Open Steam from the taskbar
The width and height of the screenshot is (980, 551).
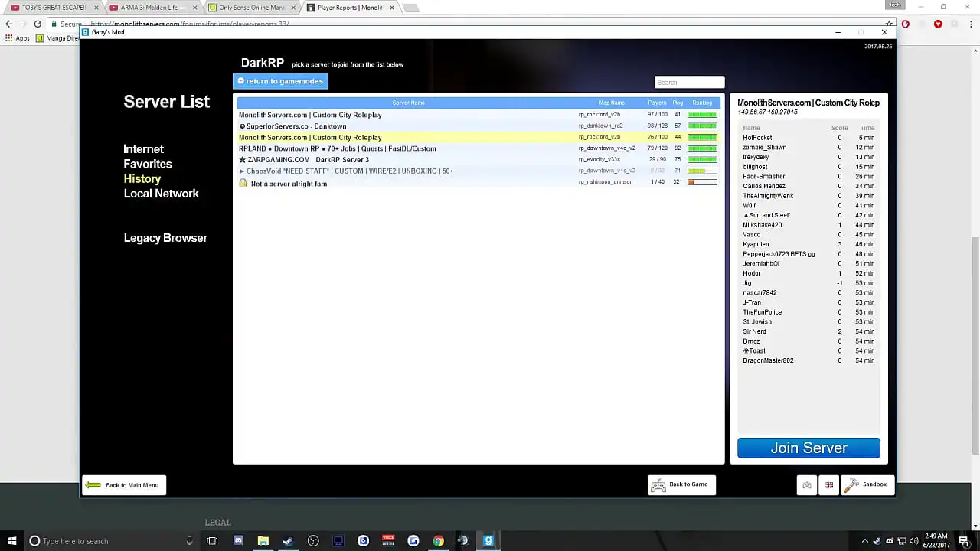click(288, 541)
